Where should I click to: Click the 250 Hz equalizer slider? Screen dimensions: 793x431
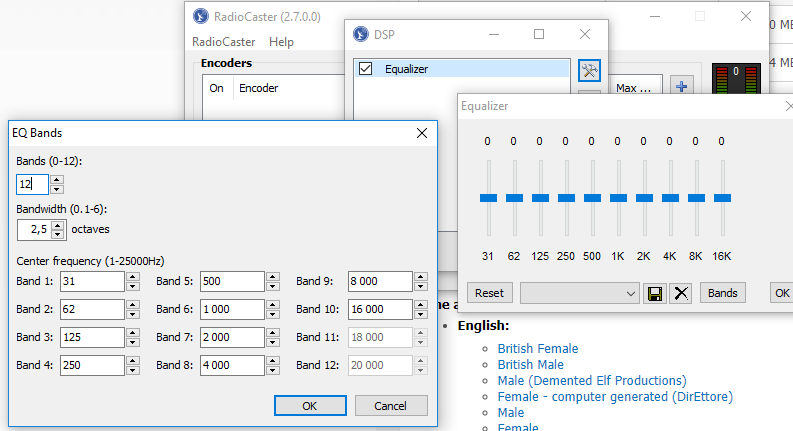566,198
